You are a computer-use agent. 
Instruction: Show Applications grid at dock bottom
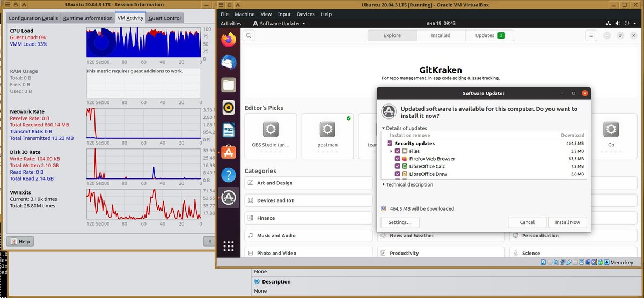pyautogui.click(x=229, y=246)
